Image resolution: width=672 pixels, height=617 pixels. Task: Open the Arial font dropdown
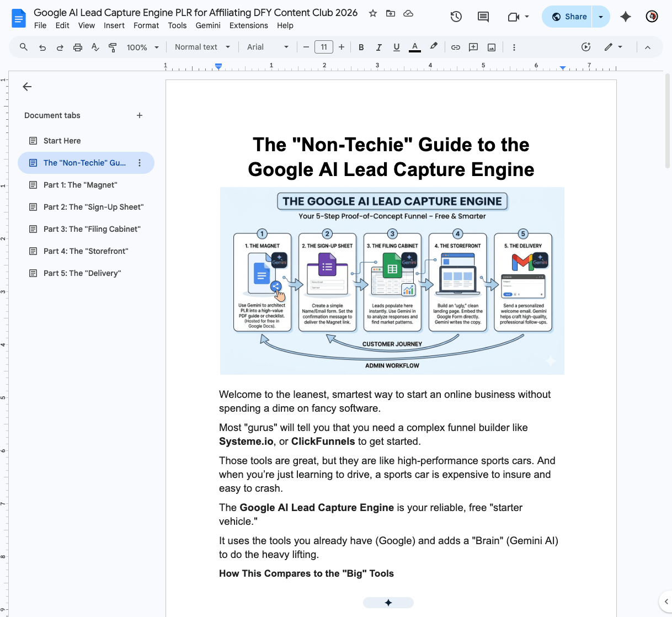coord(268,47)
